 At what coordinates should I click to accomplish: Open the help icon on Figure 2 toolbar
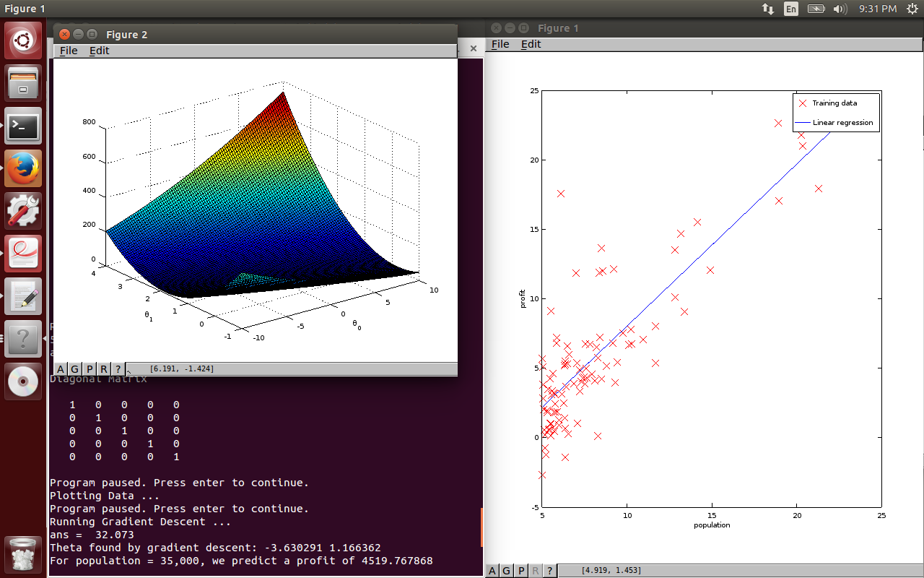click(x=118, y=369)
